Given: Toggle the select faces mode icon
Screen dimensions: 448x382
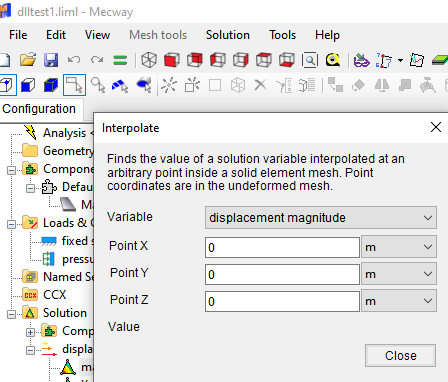Looking at the screenshot, I should point(28,85).
